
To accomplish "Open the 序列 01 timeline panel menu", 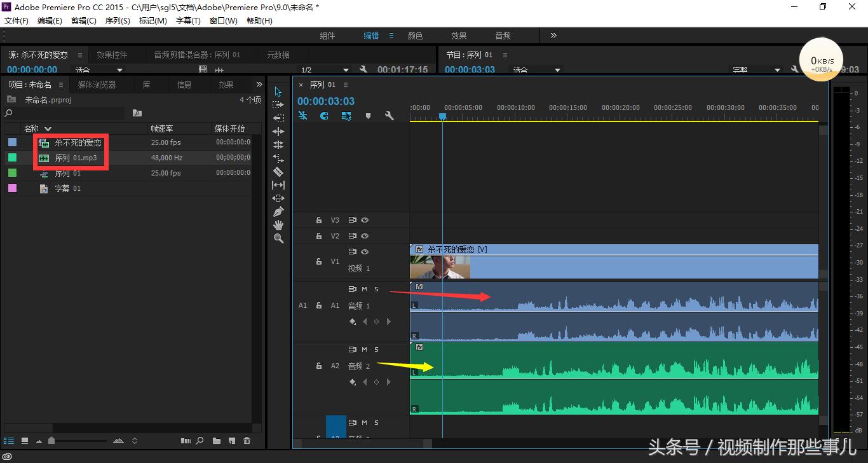I will click(x=346, y=85).
